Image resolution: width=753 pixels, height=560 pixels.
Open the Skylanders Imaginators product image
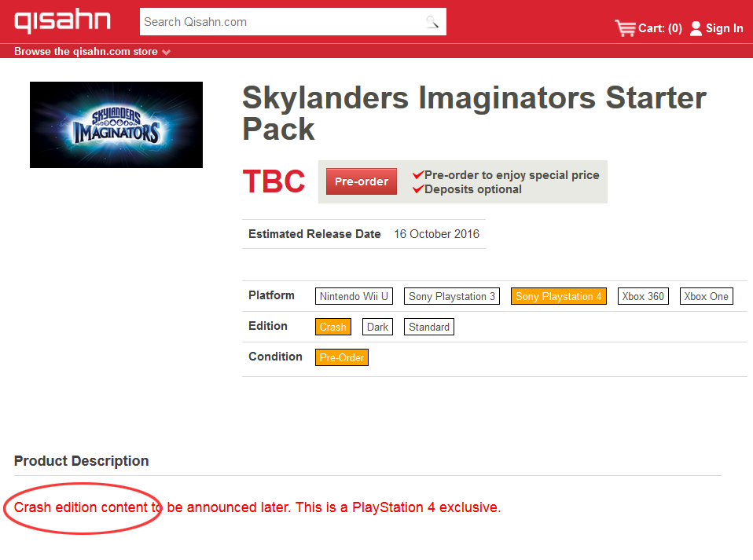pos(116,125)
